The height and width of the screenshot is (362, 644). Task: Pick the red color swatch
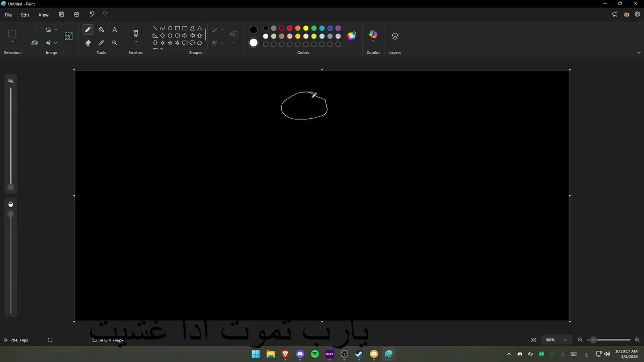pos(290,28)
